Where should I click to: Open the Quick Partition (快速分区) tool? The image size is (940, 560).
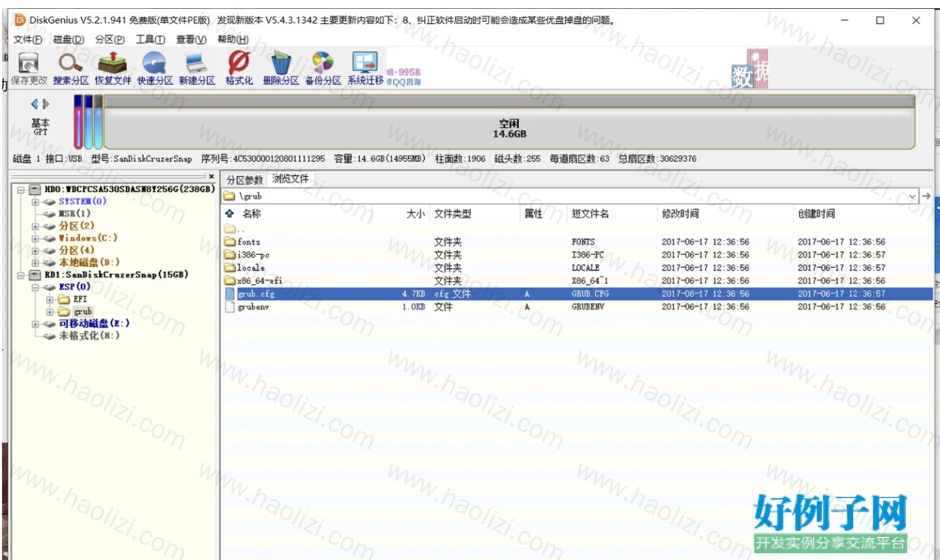pos(154,68)
